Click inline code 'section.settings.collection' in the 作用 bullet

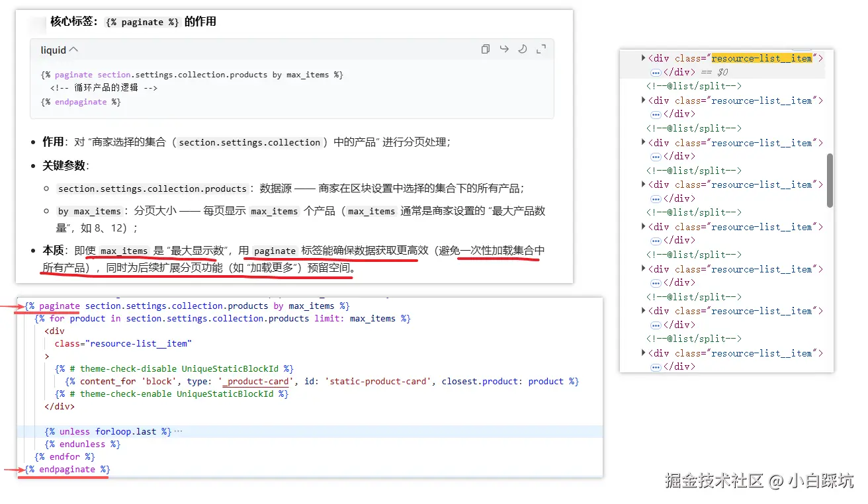click(x=249, y=142)
